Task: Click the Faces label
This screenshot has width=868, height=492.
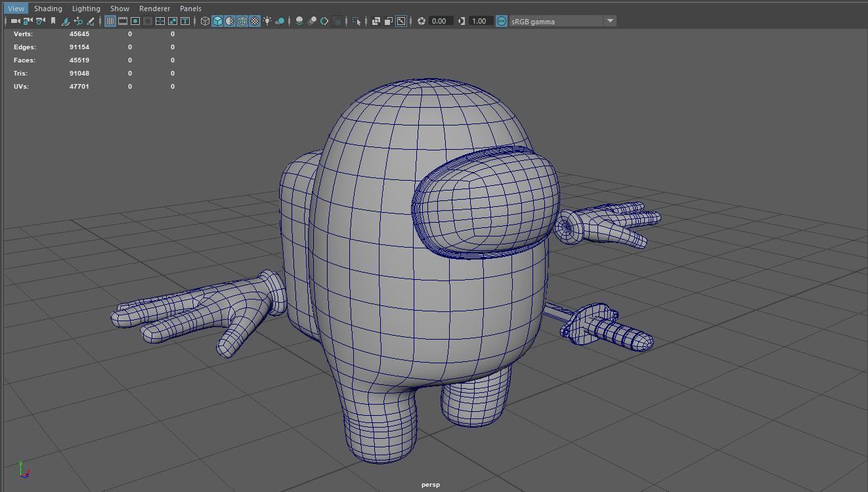Action: 24,60
